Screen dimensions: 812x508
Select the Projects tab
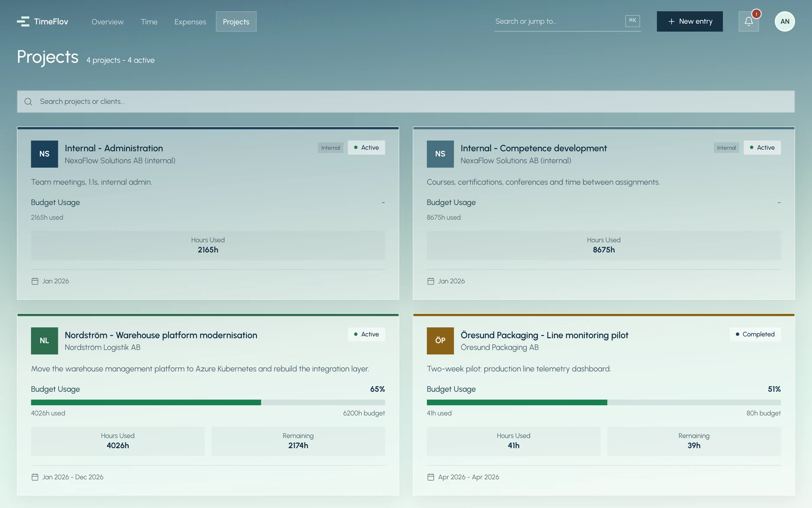click(x=236, y=22)
